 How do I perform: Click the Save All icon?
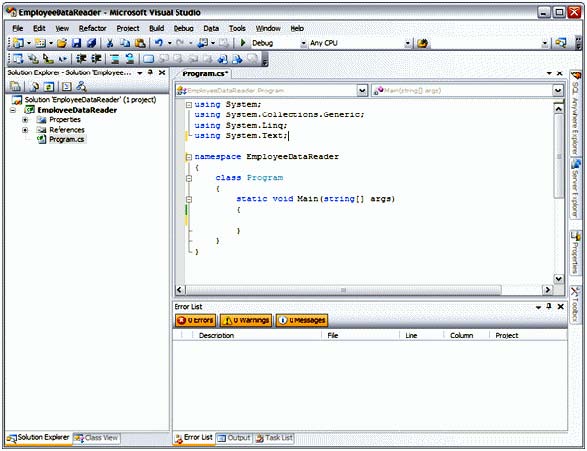pos(91,43)
